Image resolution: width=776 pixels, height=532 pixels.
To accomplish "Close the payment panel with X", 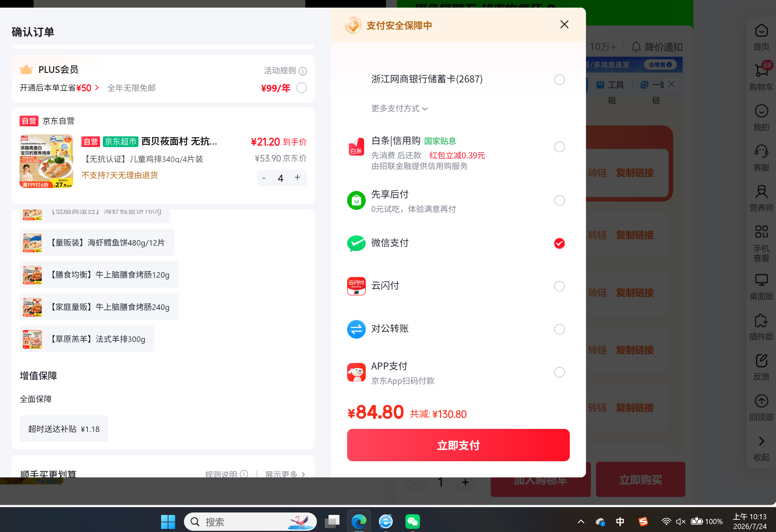I will [x=564, y=24].
